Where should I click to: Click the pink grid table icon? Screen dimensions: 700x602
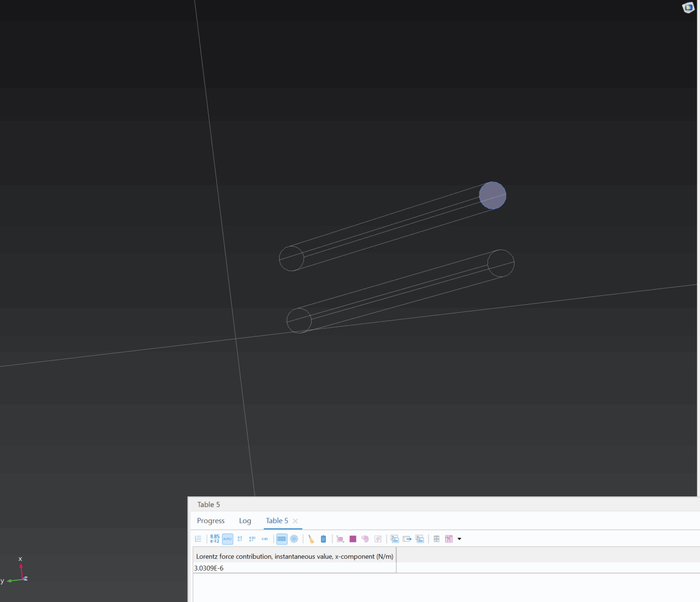[x=449, y=539]
